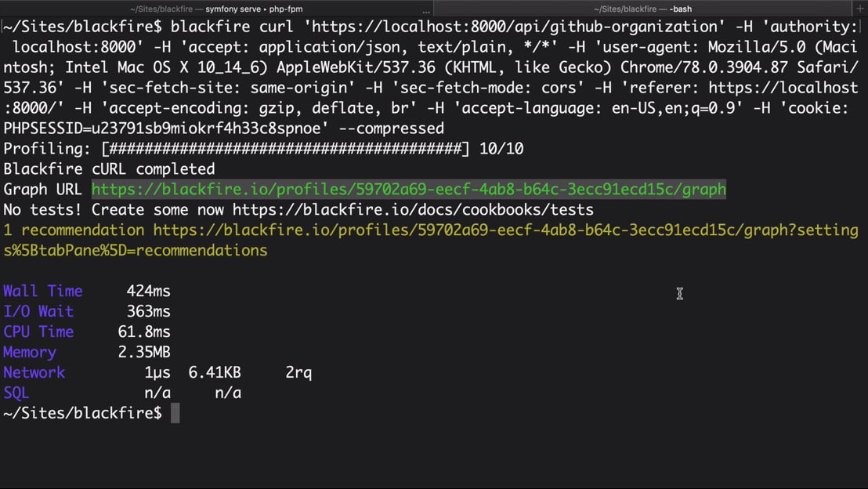
Task: Click the Profiling progress bar
Action: pyautogui.click(x=285, y=148)
